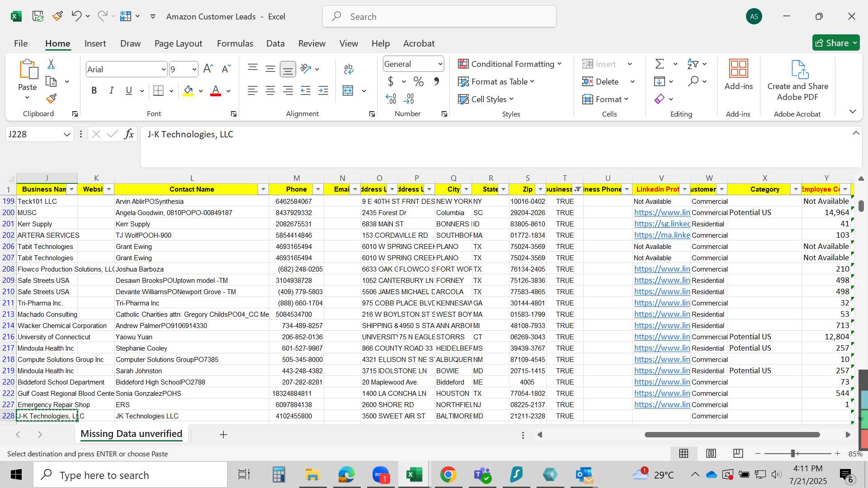Click the Wrap Text icon

[x=349, y=69]
